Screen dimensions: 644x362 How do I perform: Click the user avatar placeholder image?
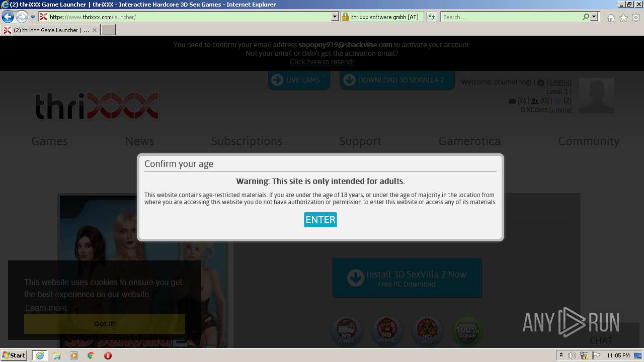[x=597, y=96]
